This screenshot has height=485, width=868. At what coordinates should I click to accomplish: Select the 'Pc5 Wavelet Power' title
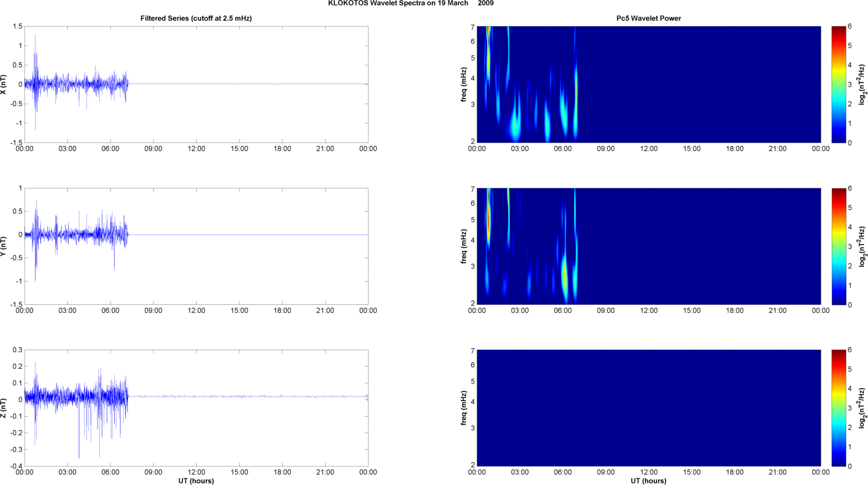(x=648, y=18)
